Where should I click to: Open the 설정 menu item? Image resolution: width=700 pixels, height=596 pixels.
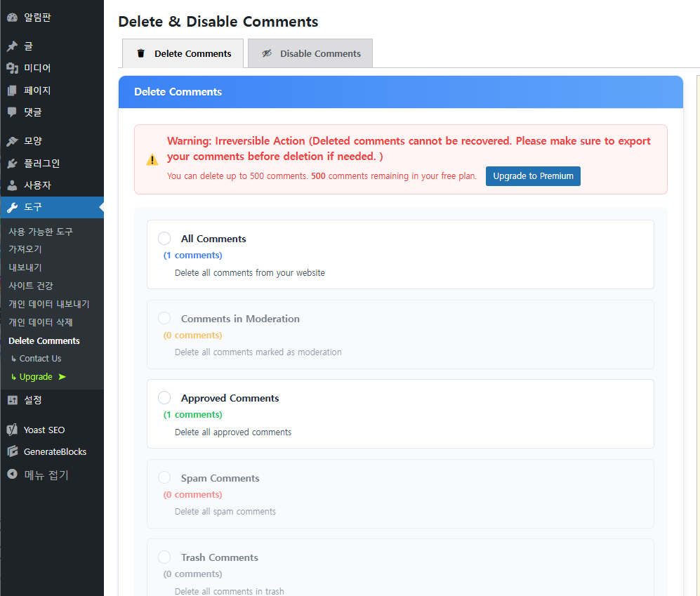(x=52, y=400)
